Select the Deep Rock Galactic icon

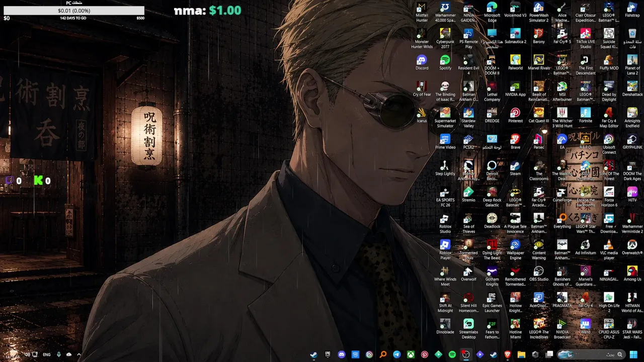(492, 197)
